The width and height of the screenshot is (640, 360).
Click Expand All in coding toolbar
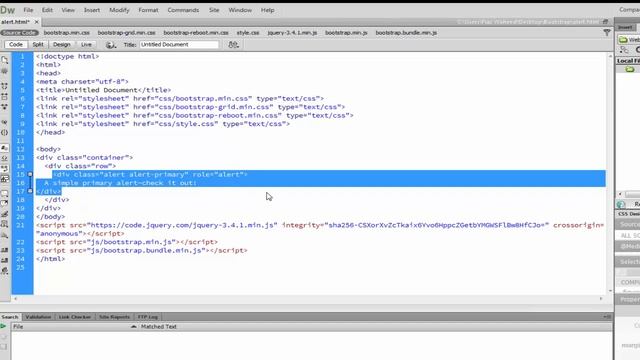[4, 107]
